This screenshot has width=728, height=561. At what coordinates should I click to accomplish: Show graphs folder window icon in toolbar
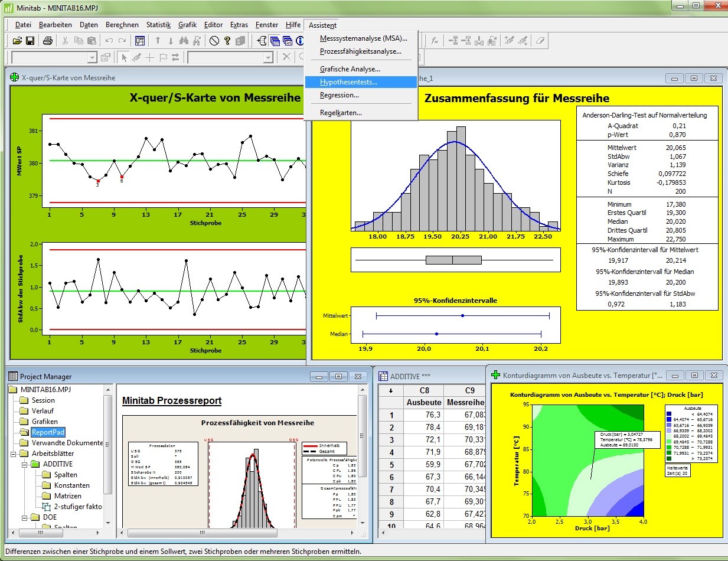[288, 41]
